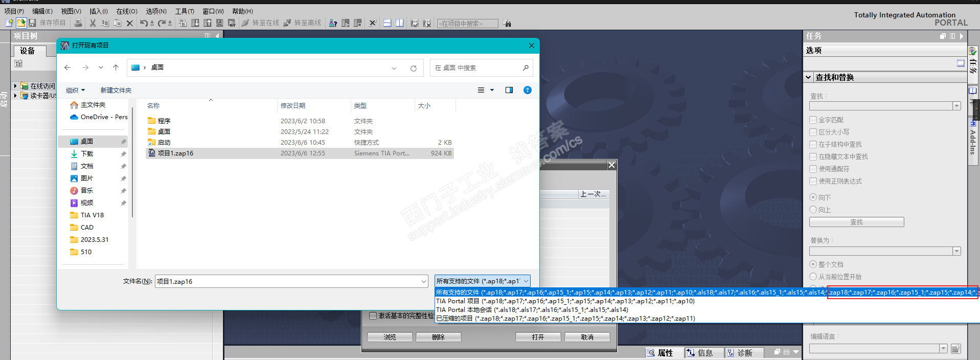This screenshot has height=360, width=980.
Task: Click the Delete X icon in toolbar
Action: 130,23
